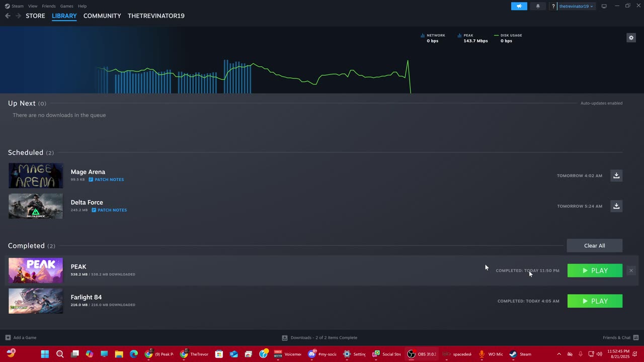Click the Mage Arena title

(x=88, y=172)
